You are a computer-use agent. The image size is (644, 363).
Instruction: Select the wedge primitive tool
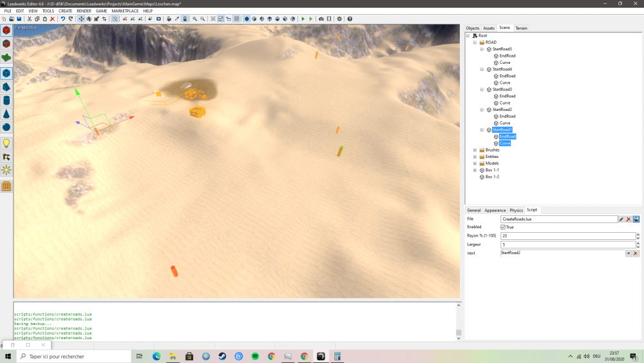click(6, 87)
